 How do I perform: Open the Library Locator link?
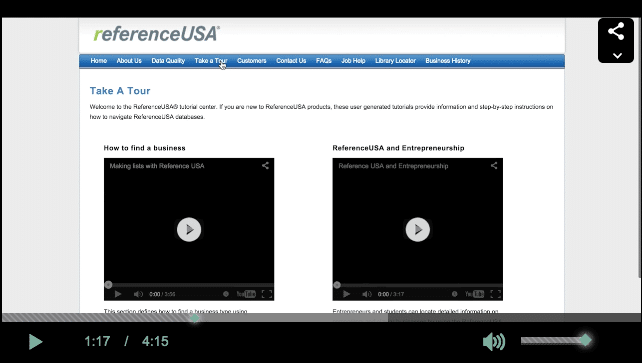395,61
